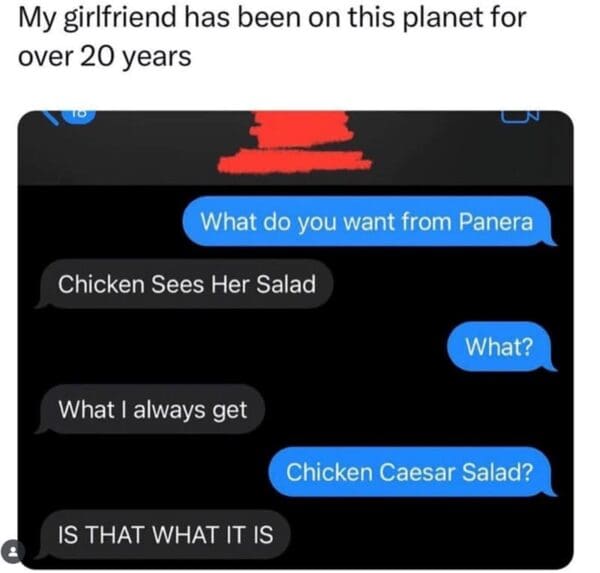Open the redacted contact name below the avatar

(x=295, y=162)
